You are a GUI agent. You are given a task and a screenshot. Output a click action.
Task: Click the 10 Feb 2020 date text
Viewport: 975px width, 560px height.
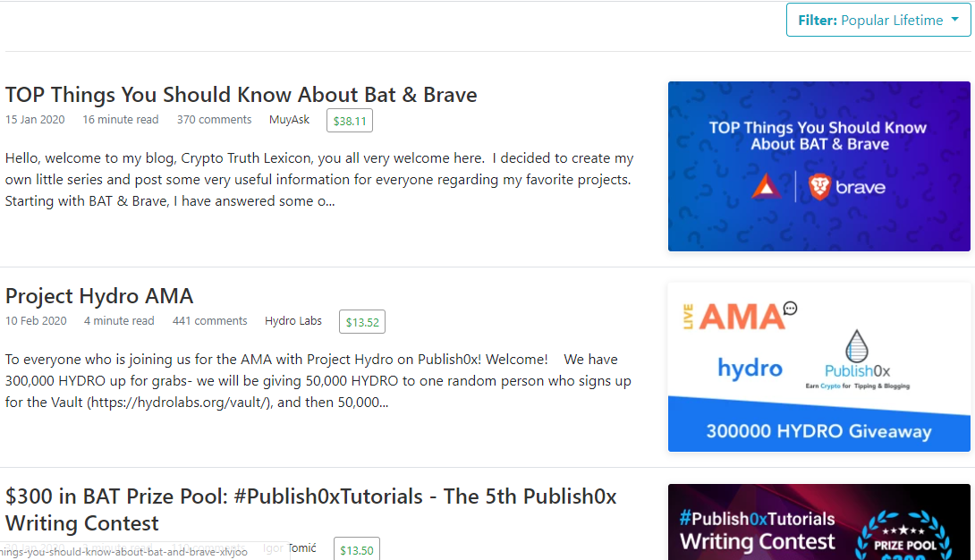(x=36, y=321)
